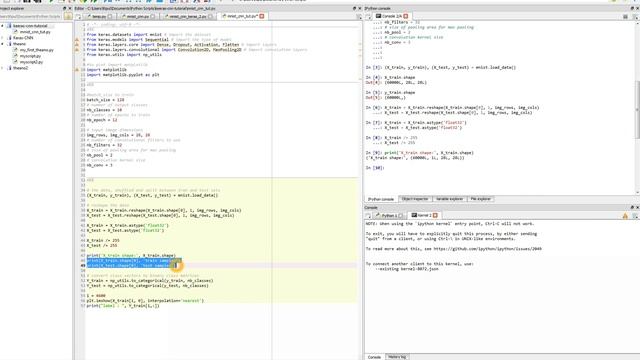Open the Console pane options icon
The width and height of the screenshot is (640, 360).
[635, 216]
